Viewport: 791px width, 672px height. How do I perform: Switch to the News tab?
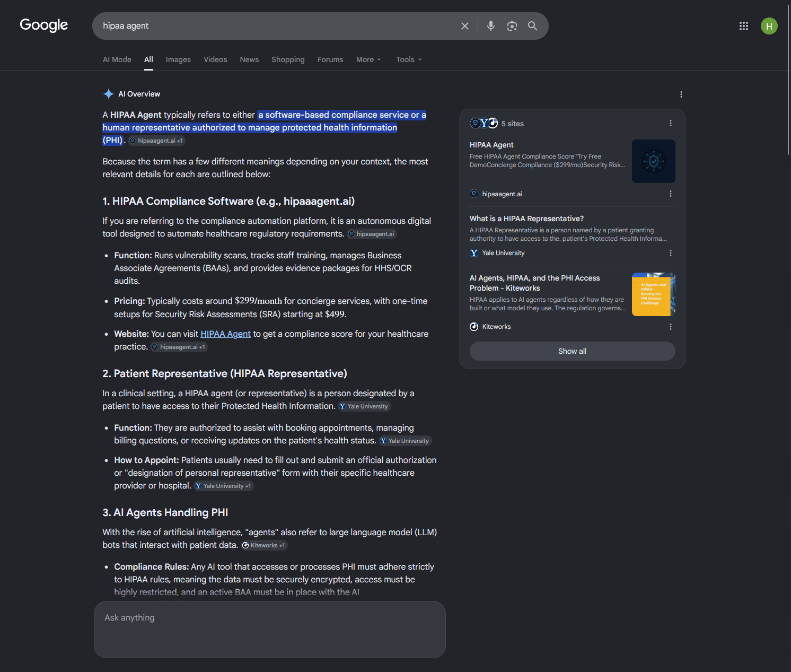click(249, 59)
